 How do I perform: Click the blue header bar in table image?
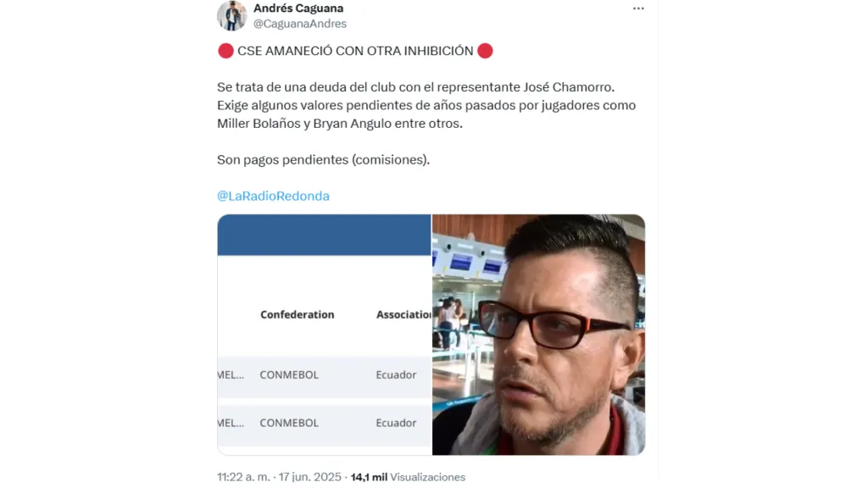[325, 236]
